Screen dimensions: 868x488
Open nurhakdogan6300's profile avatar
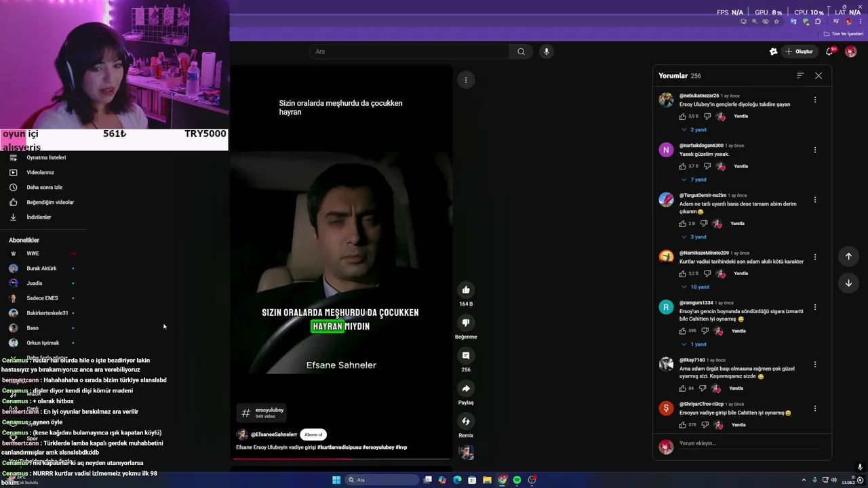666,150
